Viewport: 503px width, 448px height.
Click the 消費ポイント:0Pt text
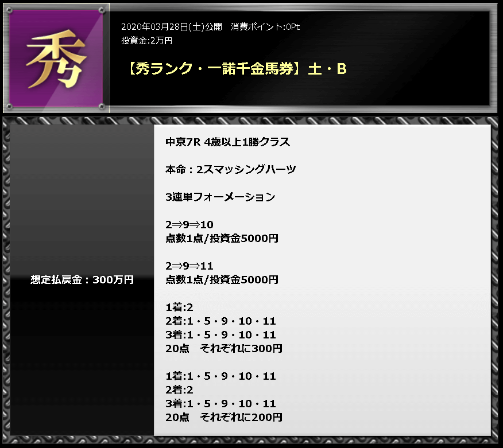[x=265, y=26]
